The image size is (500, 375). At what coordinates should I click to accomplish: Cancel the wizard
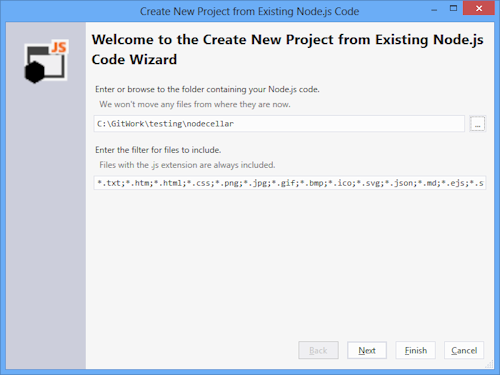point(464,350)
